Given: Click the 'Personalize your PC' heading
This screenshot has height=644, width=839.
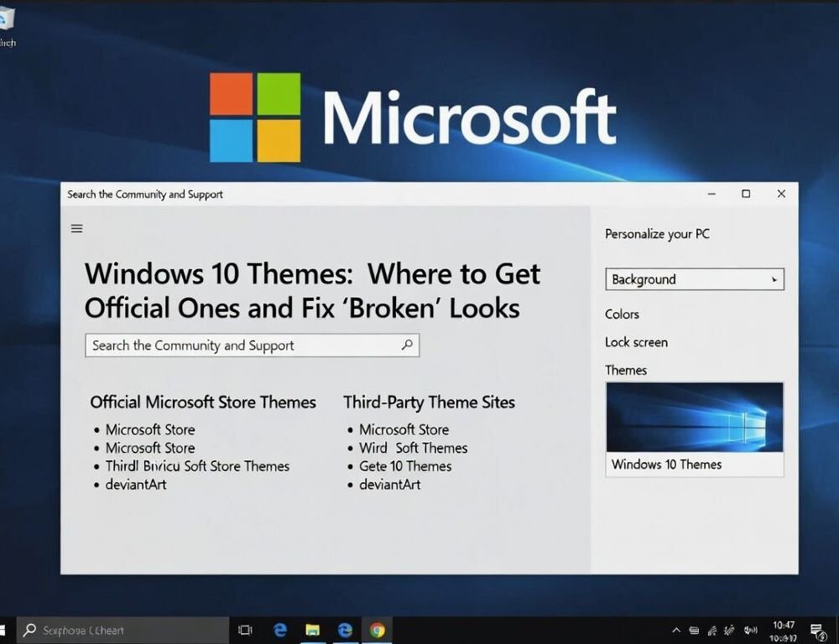Looking at the screenshot, I should [657, 234].
